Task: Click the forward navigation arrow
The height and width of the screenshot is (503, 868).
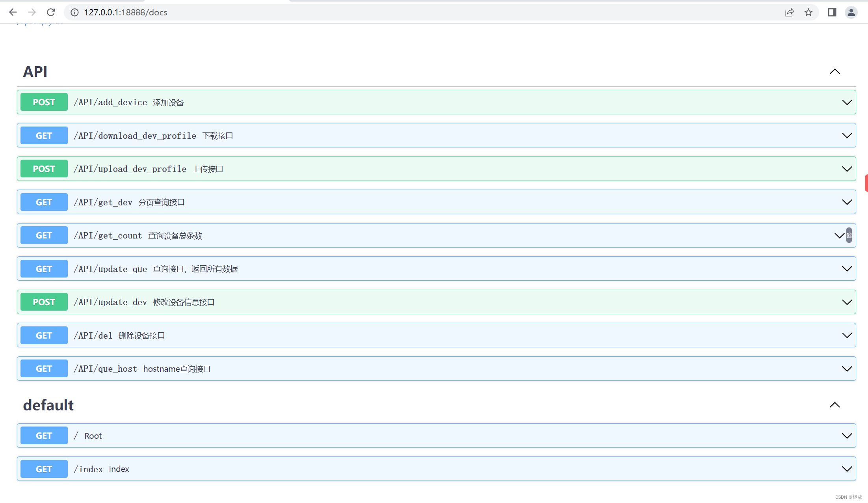Action: 32,12
